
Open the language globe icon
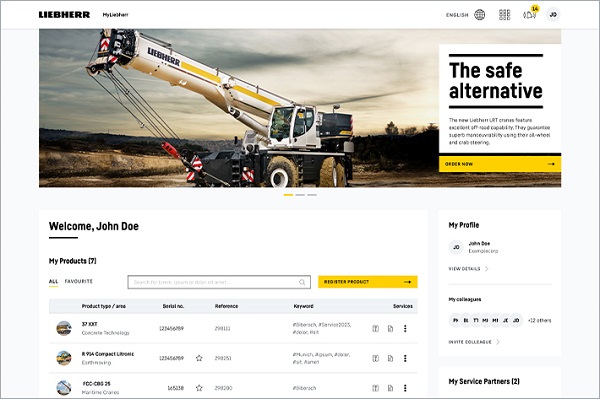click(x=479, y=15)
